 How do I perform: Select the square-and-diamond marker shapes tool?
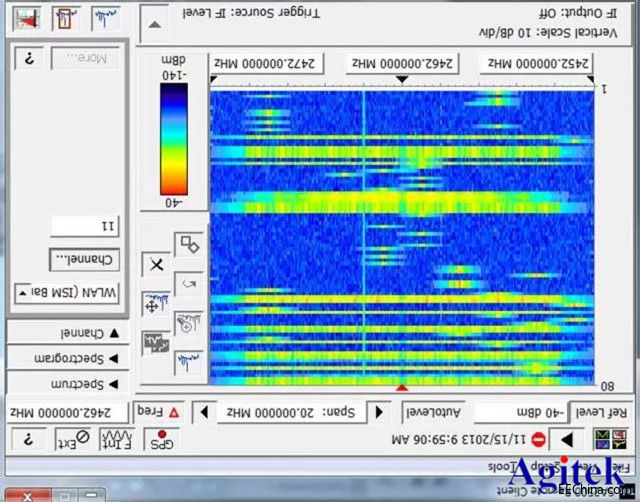(x=189, y=245)
